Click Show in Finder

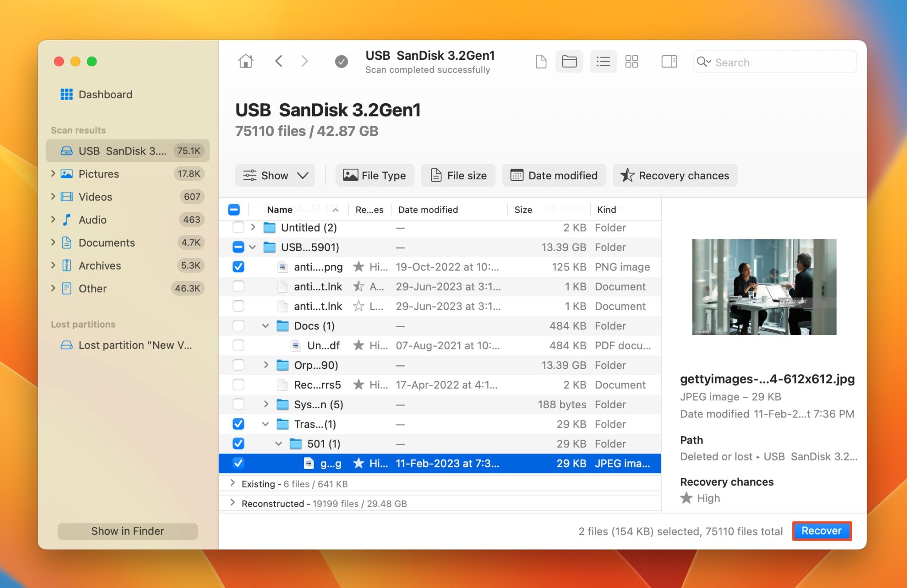[127, 531]
